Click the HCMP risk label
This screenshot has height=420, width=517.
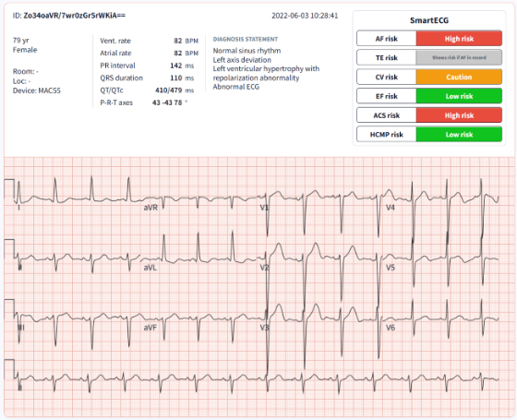[x=387, y=134]
